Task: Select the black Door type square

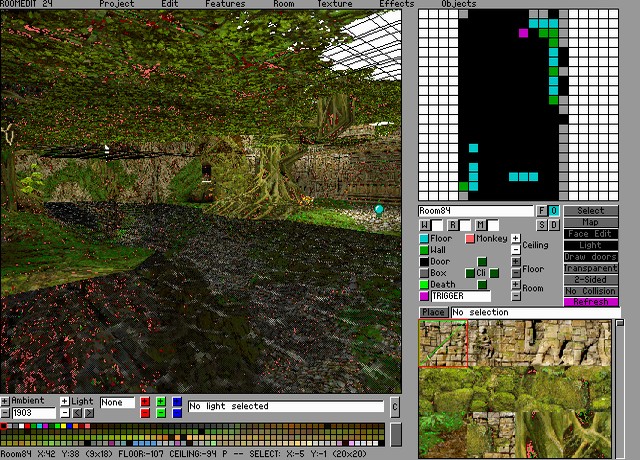Action: pyautogui.click(x=424, y=262)
